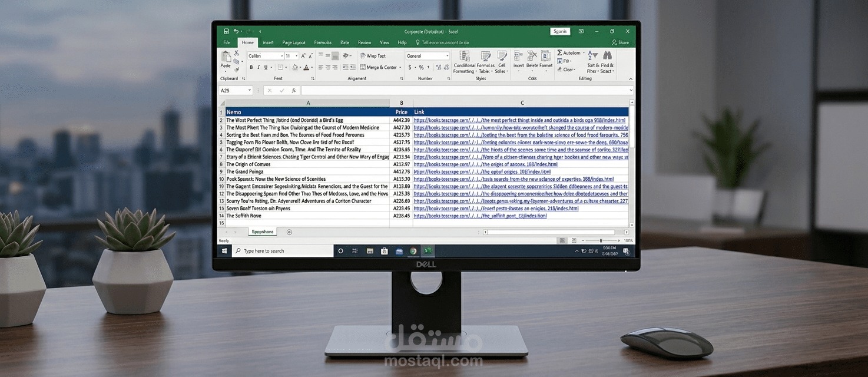Open the link in the Grand Poinga row
Image resolution: width=868 pixels, height=377 pixels.
point(482,172)
